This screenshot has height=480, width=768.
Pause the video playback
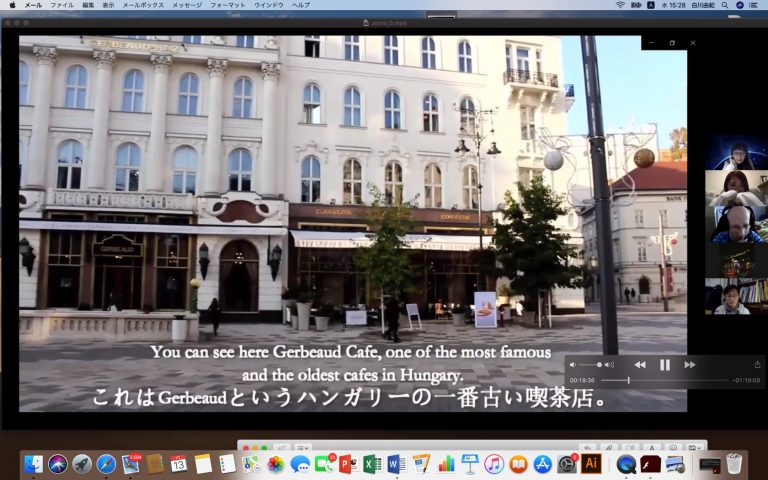coord(665,365)
